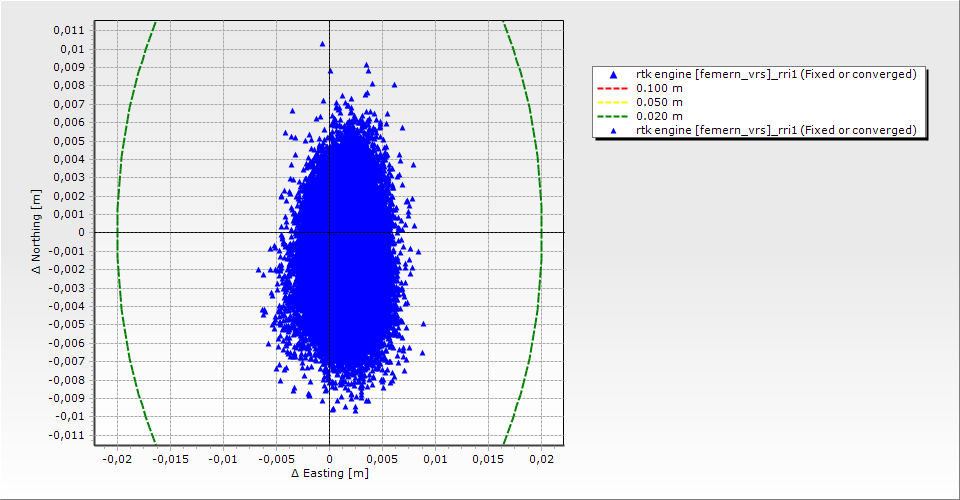Click the last rtk engine legend entry text
960x500 pixels.
776,130
